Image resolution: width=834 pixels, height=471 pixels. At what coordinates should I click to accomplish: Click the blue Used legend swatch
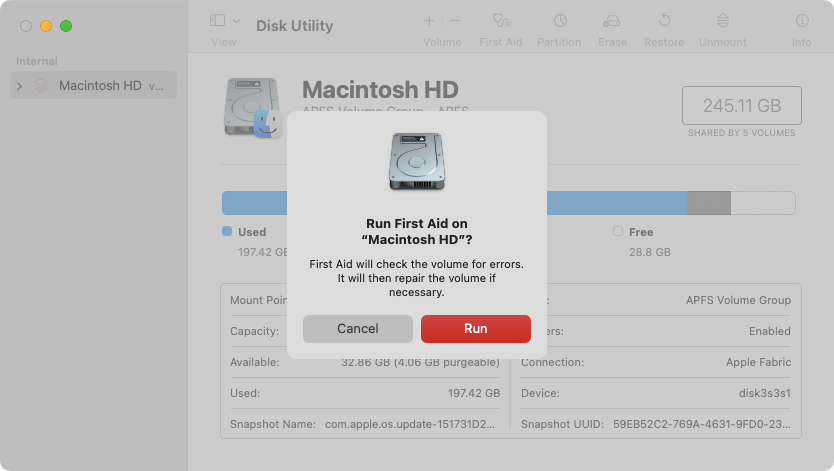pyautogui.click(x=227, y=231)
